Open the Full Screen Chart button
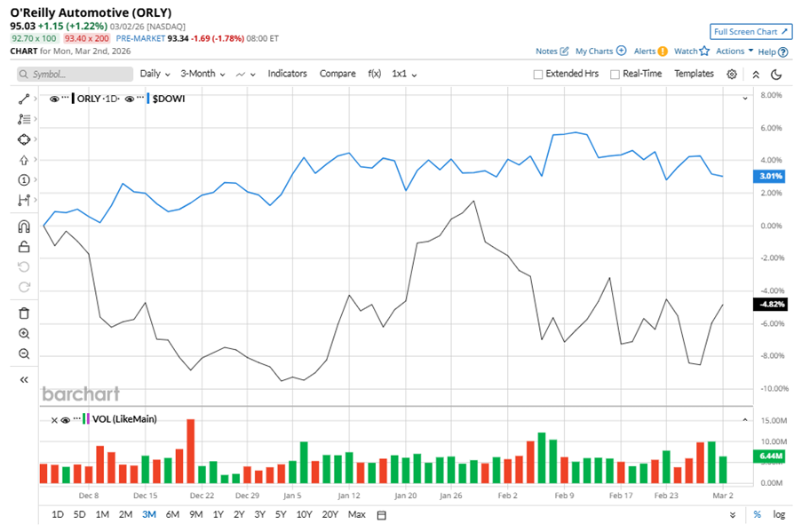 [750, 32]
